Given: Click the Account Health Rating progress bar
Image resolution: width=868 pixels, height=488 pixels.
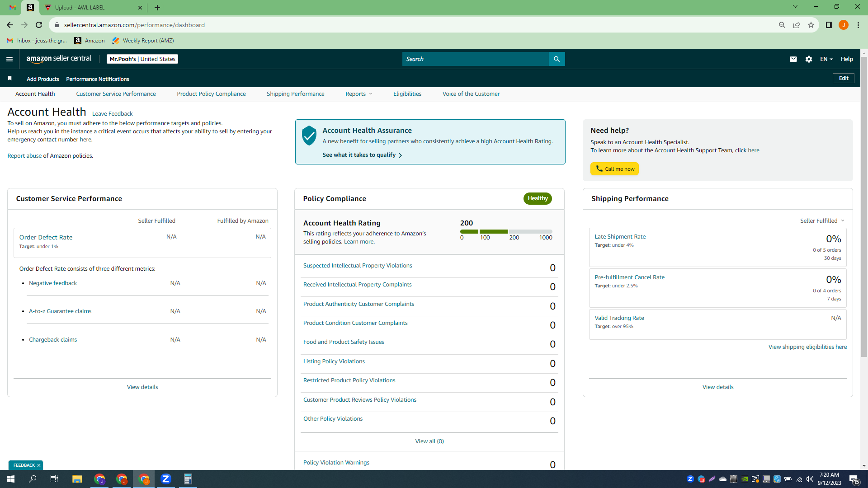Looking at the screenshot, I should pyautogui.click(x=506, y=231).
